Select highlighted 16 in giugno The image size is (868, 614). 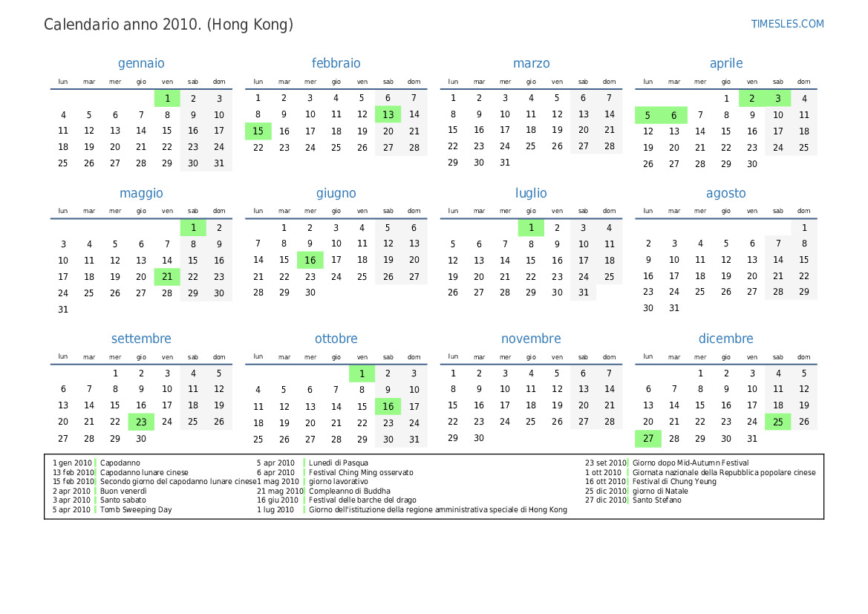pyautogui.click(x=310, y=260)
